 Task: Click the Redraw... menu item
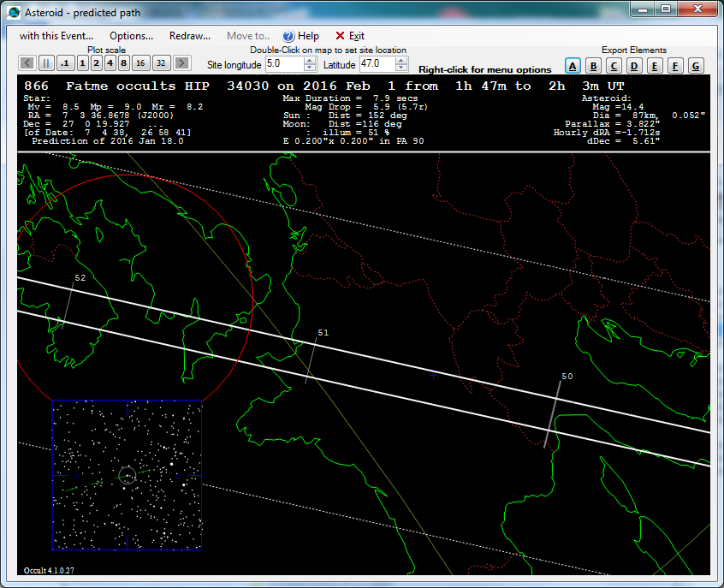click(189, 36)
